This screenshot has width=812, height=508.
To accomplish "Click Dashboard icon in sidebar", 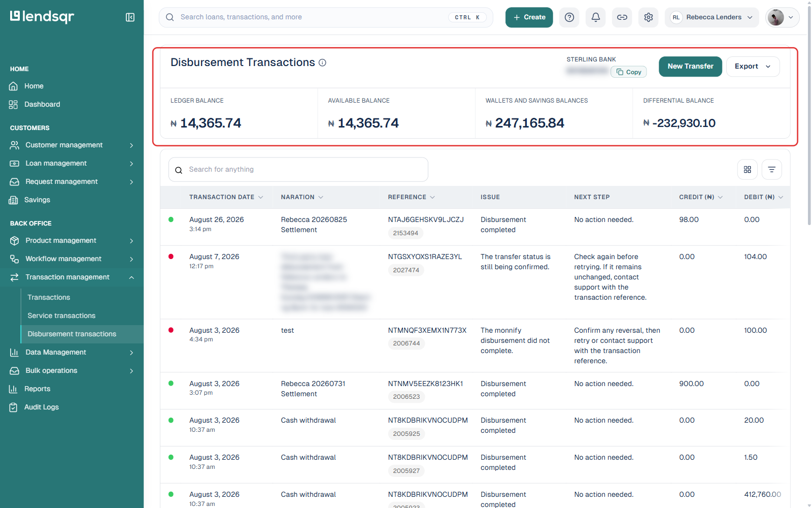I will click(14, 105).
